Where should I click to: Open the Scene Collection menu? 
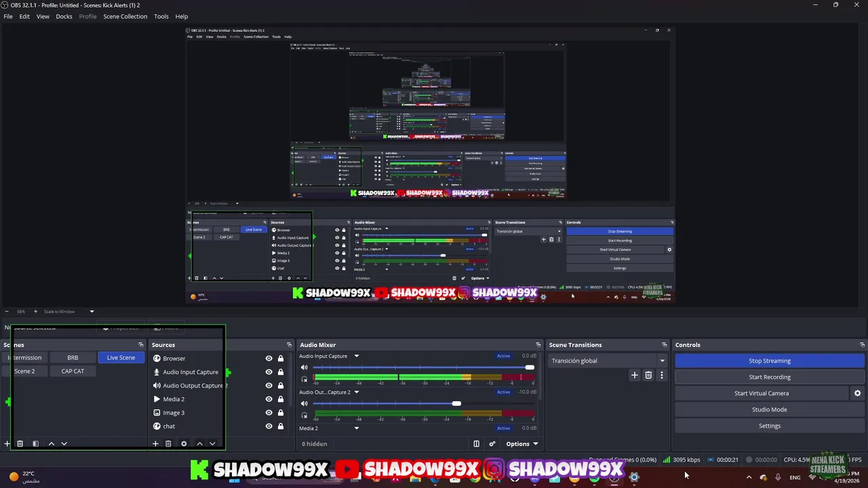click(x=125, y=16)
